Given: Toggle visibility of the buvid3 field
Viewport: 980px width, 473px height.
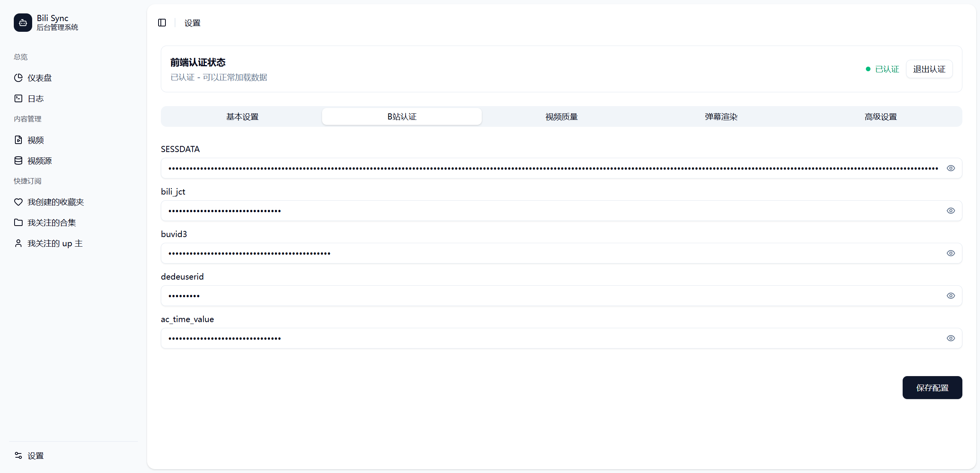Looking at the screenshot, I should click(x=951, y=253).
